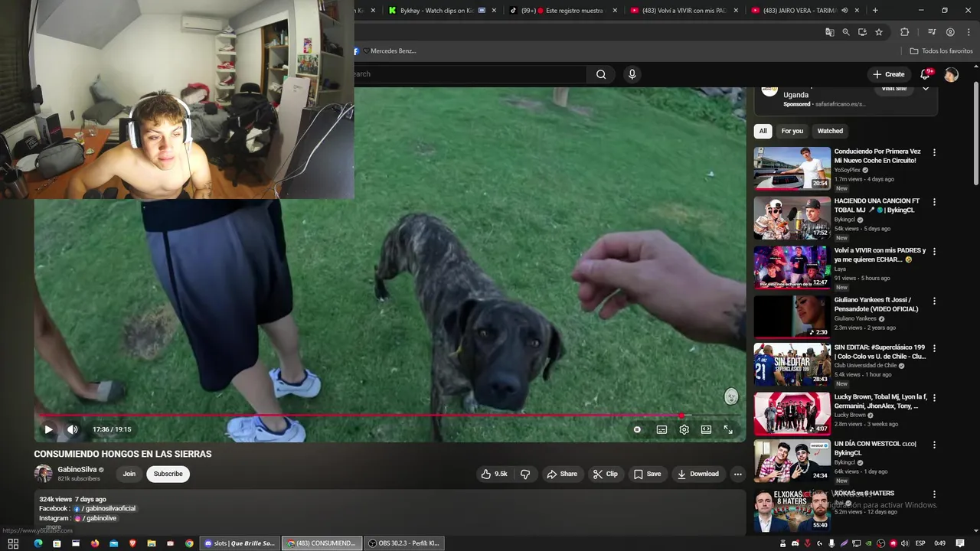Open the Windows Start menu
This screenshot has width=980, height=551.
tap(13, 543)
